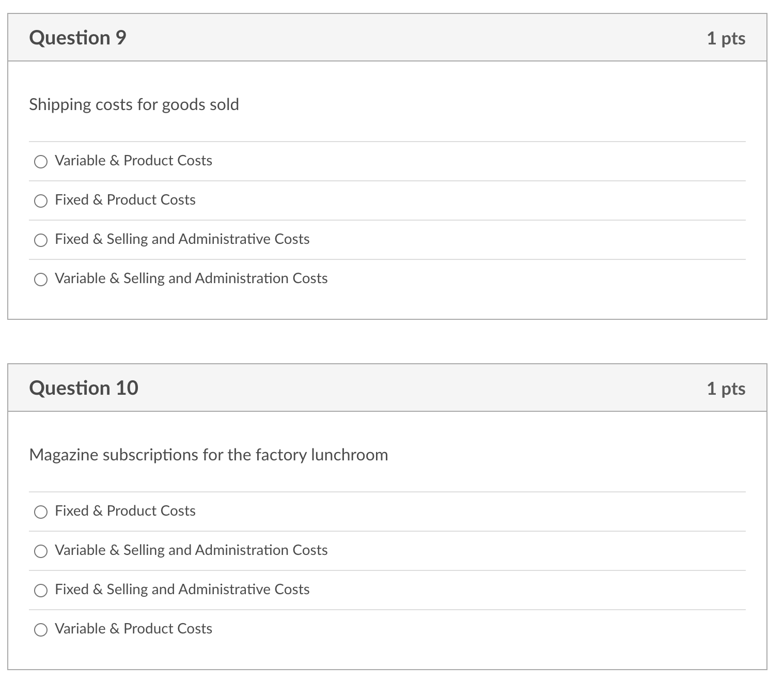
Task: Select 'Fixed & Product Costs' for Question 9
Action: coord(41,201)
